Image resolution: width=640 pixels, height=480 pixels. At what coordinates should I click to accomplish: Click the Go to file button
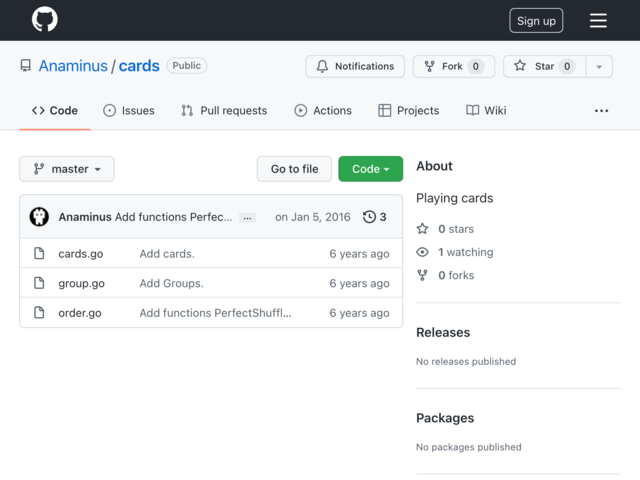pyautogui.click(x=294, y=169)
